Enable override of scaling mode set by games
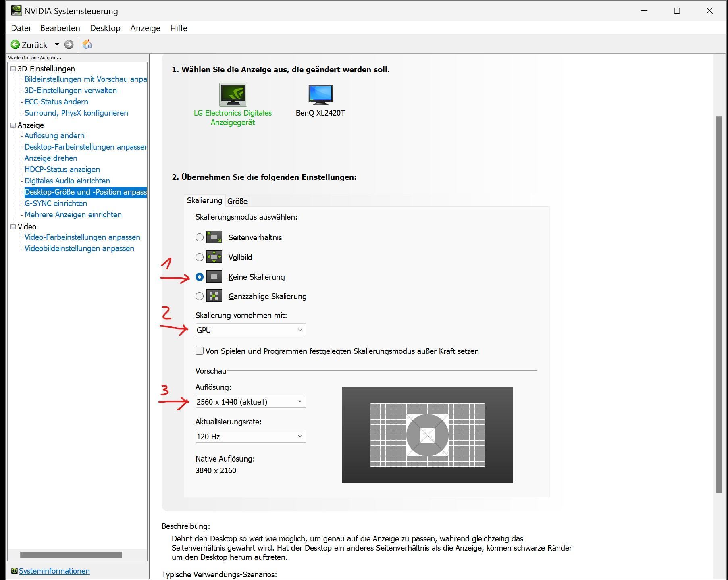This screenshot has height=580, width=728. (200, 351)
